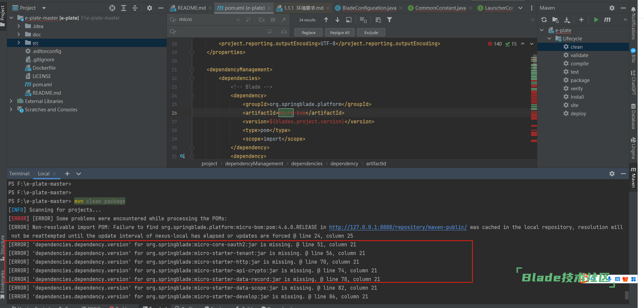Reload all Maven projects
The height and width of the screenshot is (308, 644).
click(x=544, y=20)
